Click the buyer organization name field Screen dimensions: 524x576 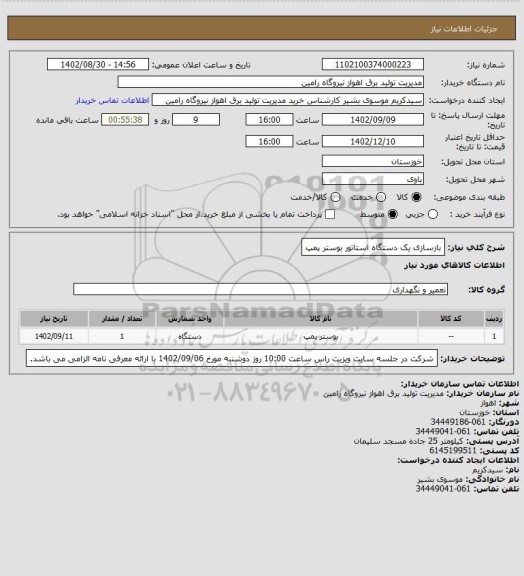(x=270, y=82)
